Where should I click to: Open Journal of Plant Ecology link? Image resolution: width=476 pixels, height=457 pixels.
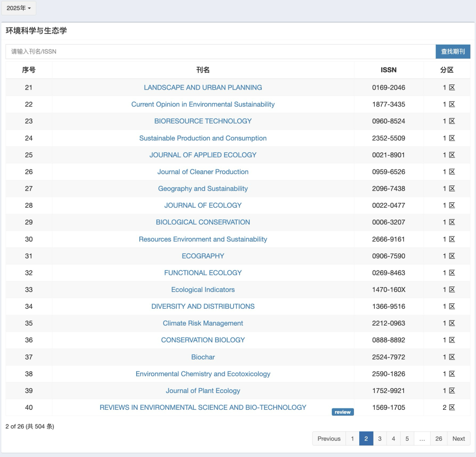203,391
